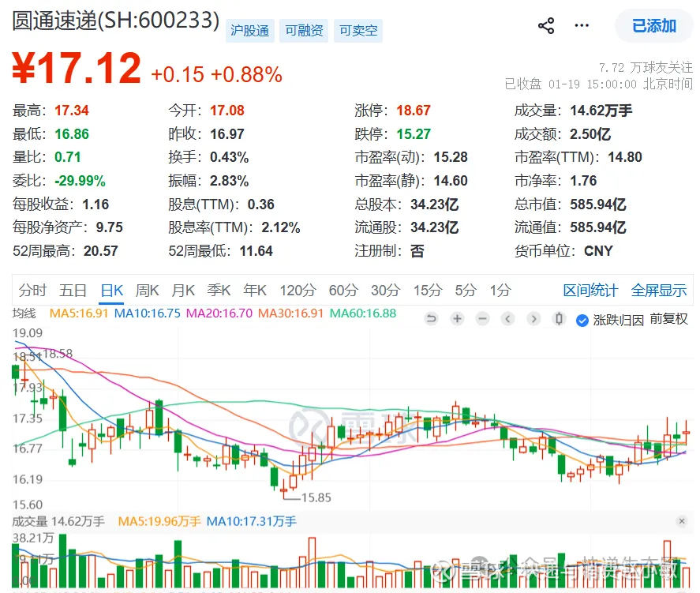Click the chart reset (undo arrow) icon

point(431,319)
